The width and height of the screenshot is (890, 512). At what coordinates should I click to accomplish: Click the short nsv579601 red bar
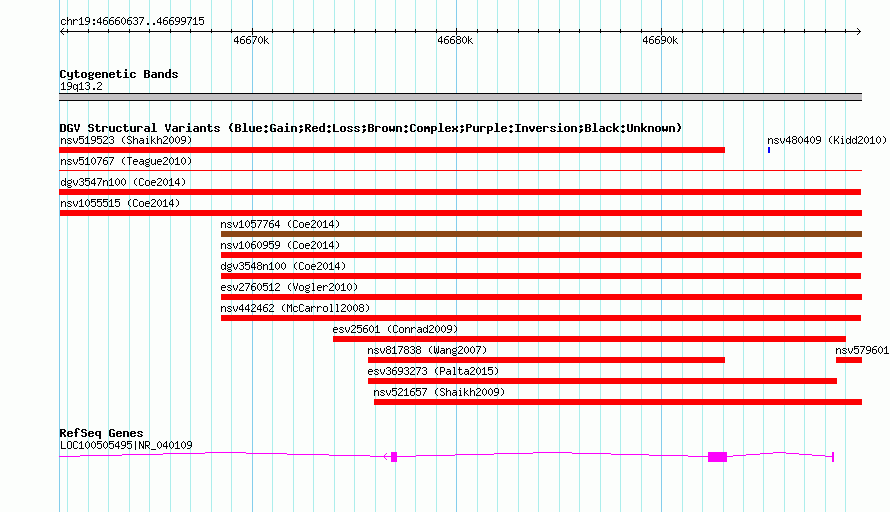pyautogui.click(x=849, y=360)
